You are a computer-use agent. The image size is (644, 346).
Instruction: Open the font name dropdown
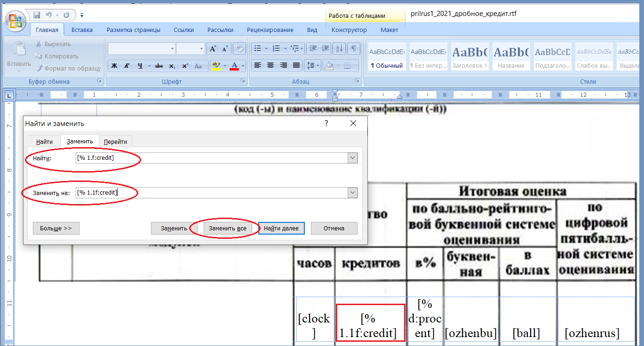[x=172, y=48]
